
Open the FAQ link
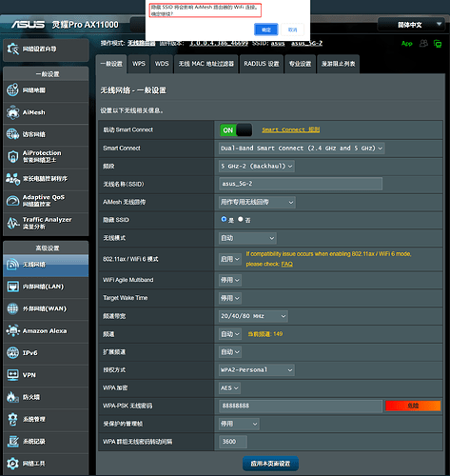click(287, 264)
